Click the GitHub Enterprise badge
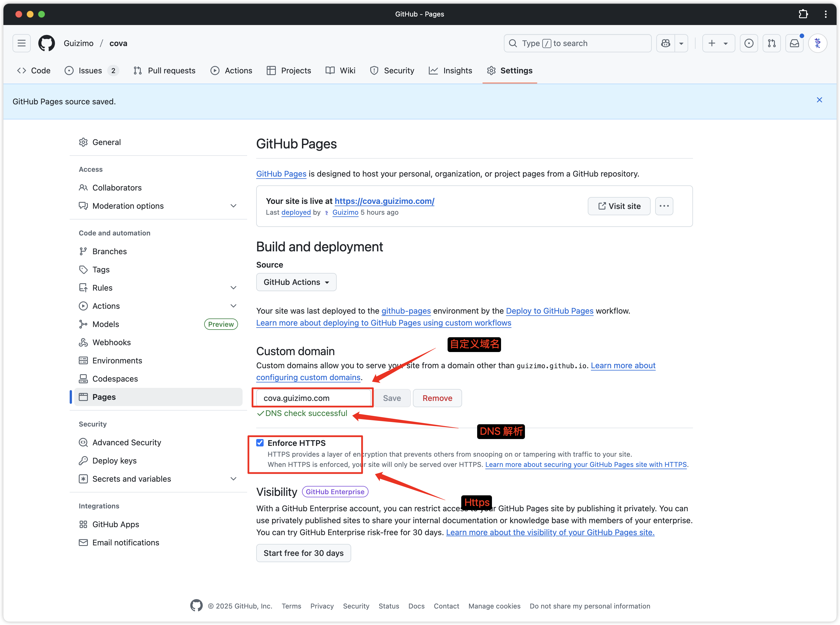Viewport: 840px width, 625px height. [x=335, y=492]
